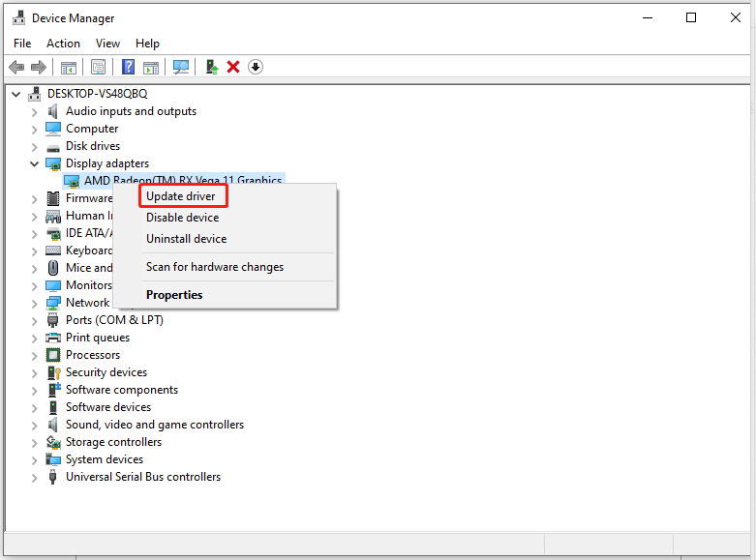The image size is (756, 560).
Task: Click the blue Help question-mark icon
Action: tap(128, 67)
